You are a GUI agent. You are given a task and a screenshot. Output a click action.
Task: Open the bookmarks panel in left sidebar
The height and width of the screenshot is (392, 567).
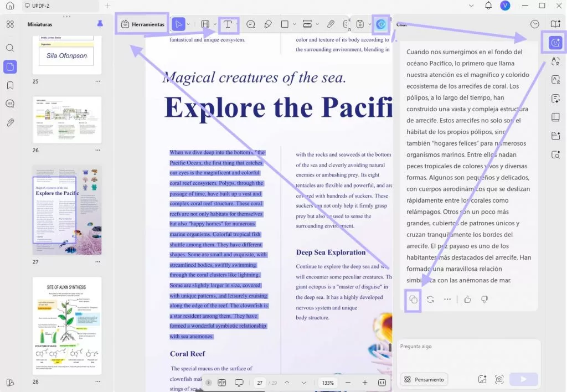pos(10,85)
